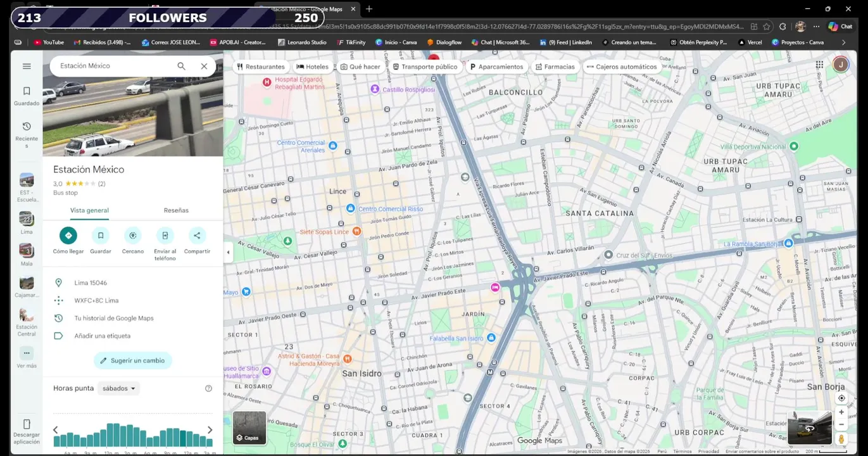Open the sábados day dropdown
Screen dimensions: 868x456
click(x=119, y=388)
